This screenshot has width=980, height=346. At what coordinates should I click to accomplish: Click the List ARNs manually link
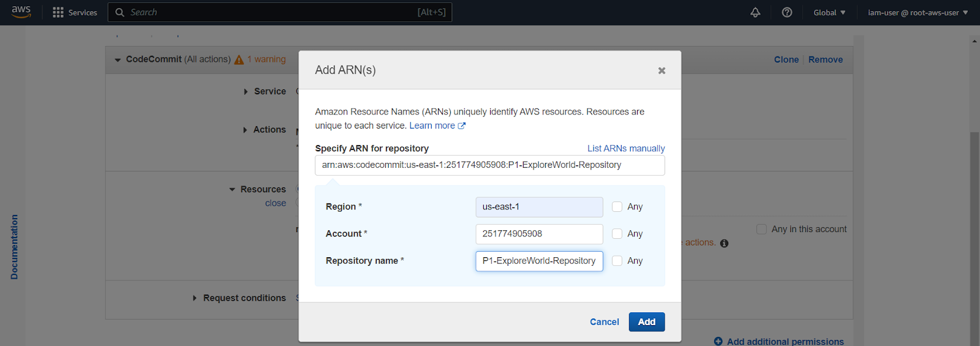pos(626,148)
